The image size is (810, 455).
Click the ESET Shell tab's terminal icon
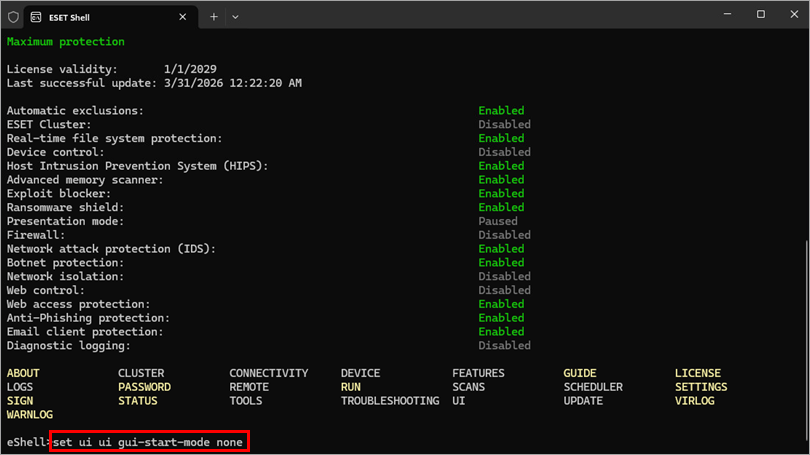(x=37, y=16)
